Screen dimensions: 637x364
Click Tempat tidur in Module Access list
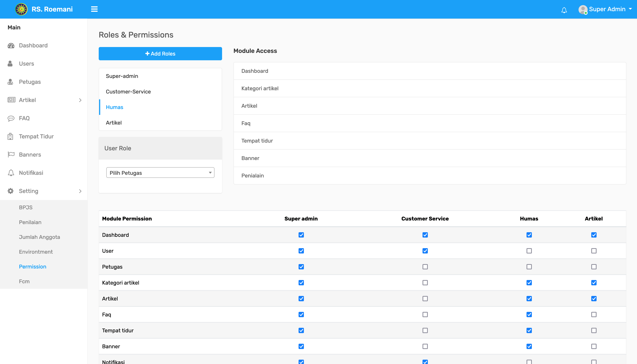430,141
